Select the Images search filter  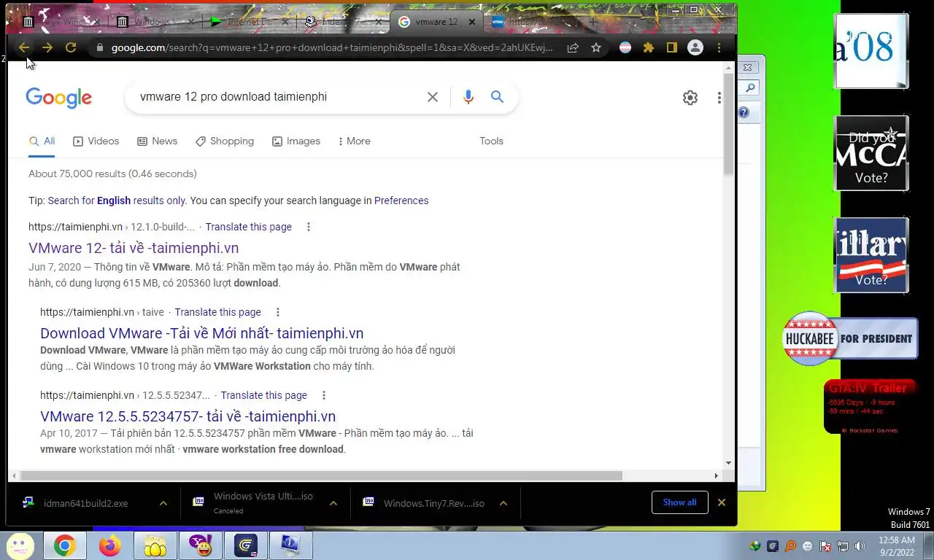click(296, 141)
